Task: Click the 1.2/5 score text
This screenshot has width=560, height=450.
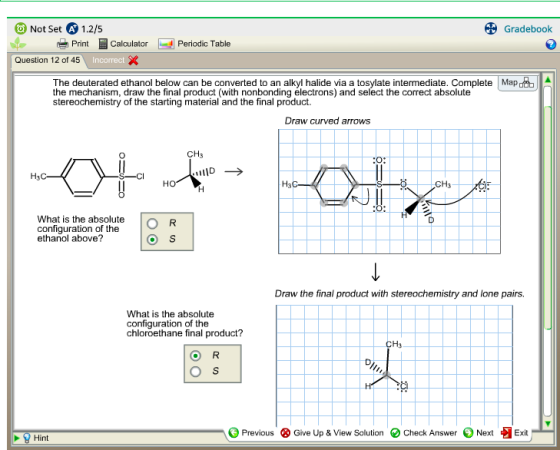Action: click(x=92, y=29)
